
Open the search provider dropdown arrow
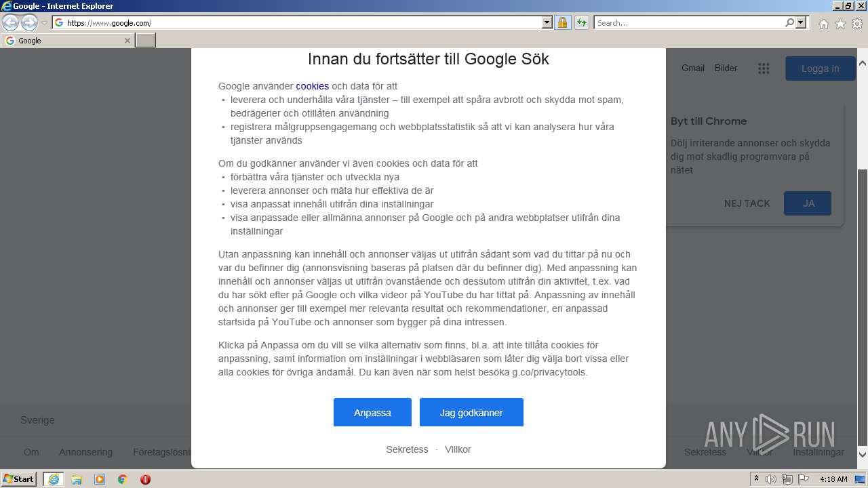pyautogui.click(x=801, y=23)
